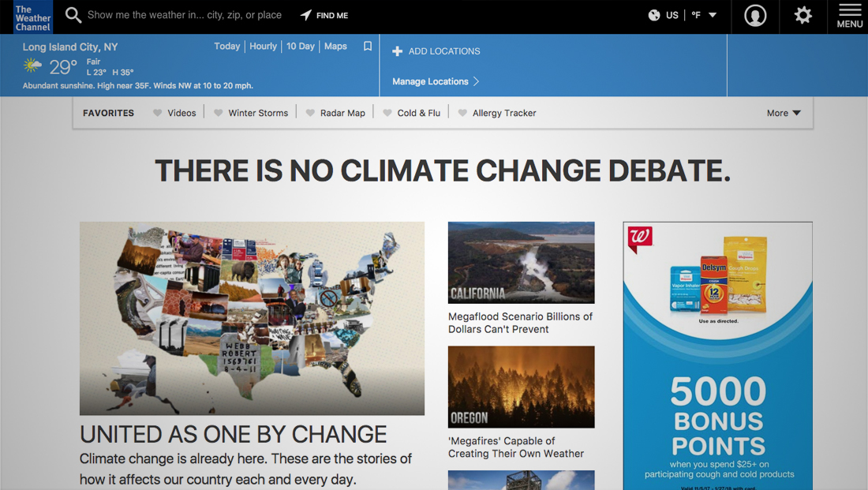
Task: Click the plus icon for Add Locations
Action: (x=398, y=51)
